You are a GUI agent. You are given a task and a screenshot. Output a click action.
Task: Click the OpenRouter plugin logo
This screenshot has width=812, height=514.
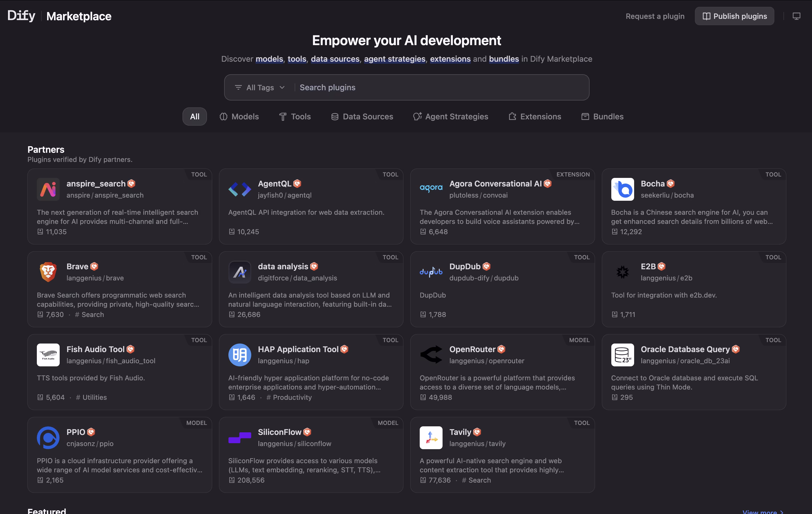(431, 355)
